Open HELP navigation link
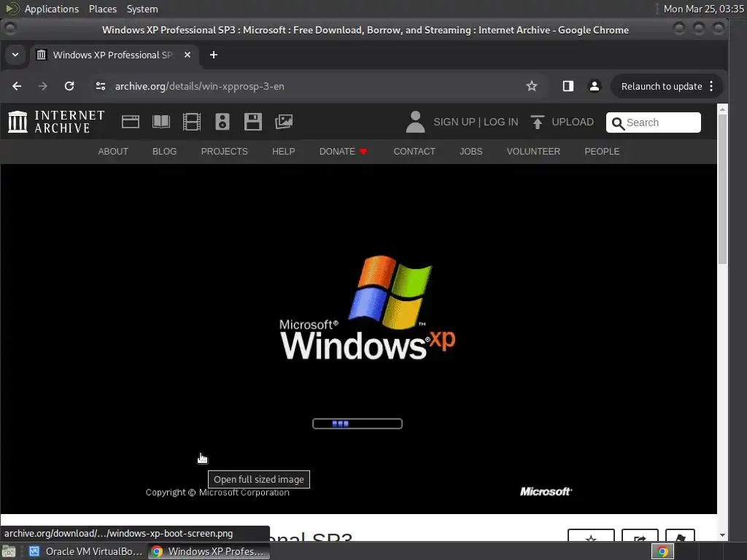Viewport: 747px width, 560px height. coord(284,152)
